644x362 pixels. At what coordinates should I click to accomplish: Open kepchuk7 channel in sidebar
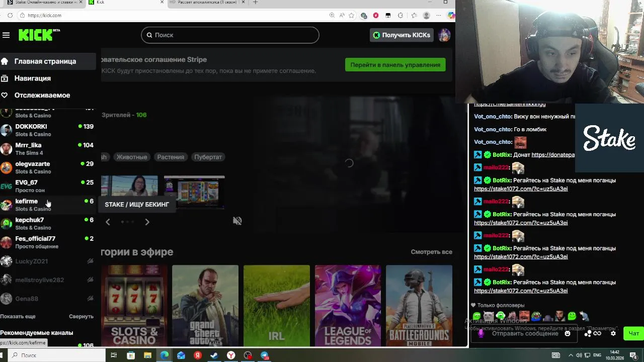coord(48,223)
